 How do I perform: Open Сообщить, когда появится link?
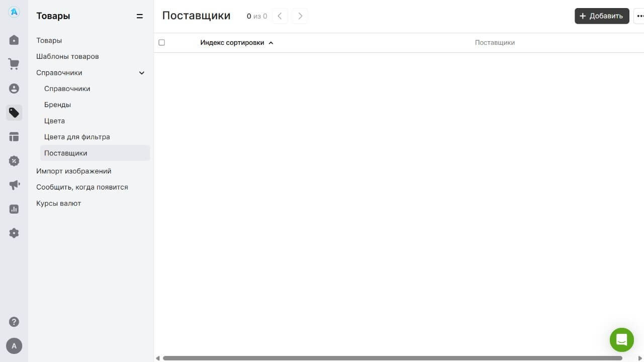[x=82, y=187]
